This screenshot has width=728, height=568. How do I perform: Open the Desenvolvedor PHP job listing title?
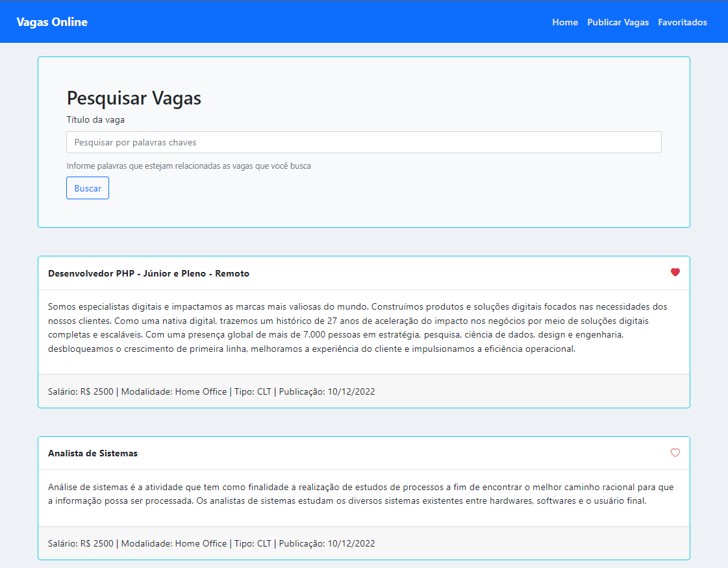click(x=148, y=273)
